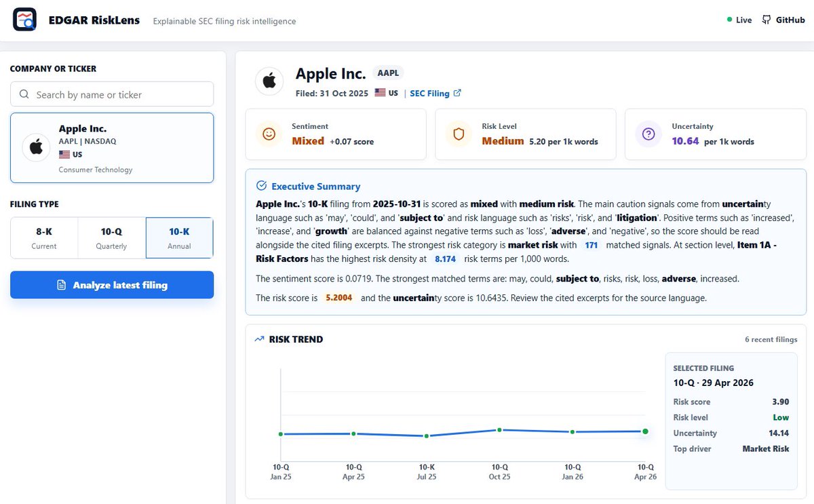Click the Executive Summary heading

(x=316, y=186)
